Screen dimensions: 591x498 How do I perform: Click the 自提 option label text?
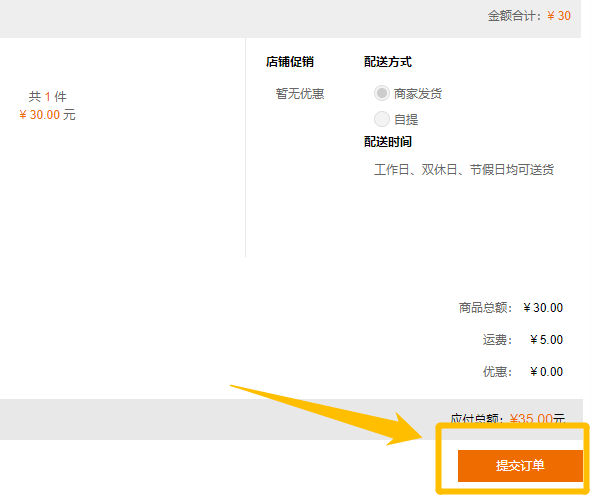[x=406, y=120]
